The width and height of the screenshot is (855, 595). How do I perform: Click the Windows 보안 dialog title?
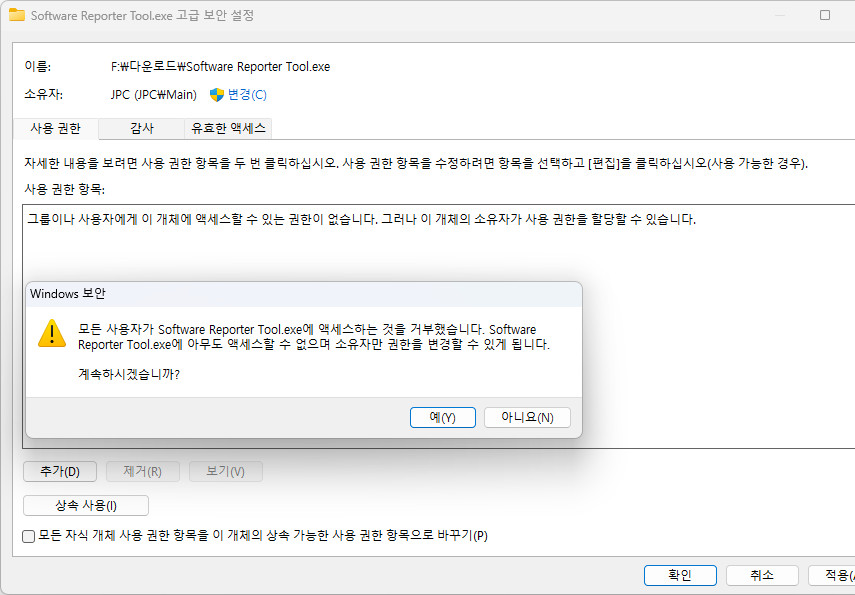click(x=68, y=293)
